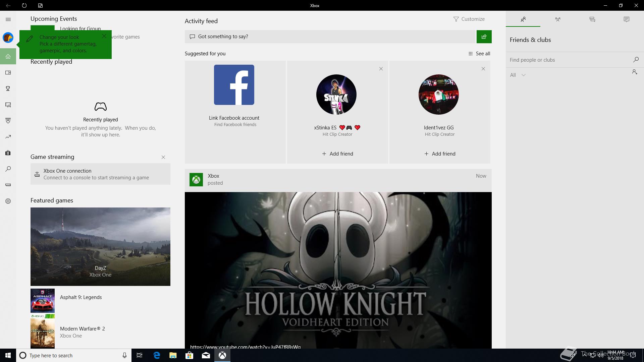Click See all suggestions
Viewport: 644px width, 362px height.
479,54
